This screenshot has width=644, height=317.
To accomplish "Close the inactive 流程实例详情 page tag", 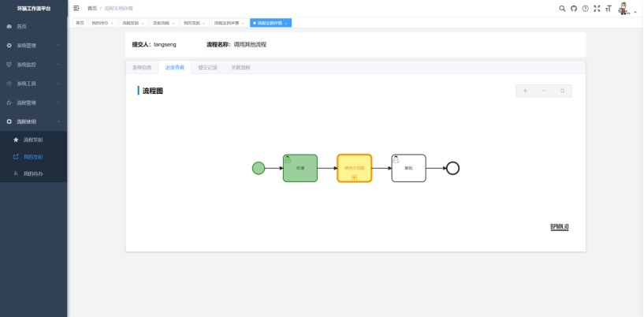I will pos(243,24).
